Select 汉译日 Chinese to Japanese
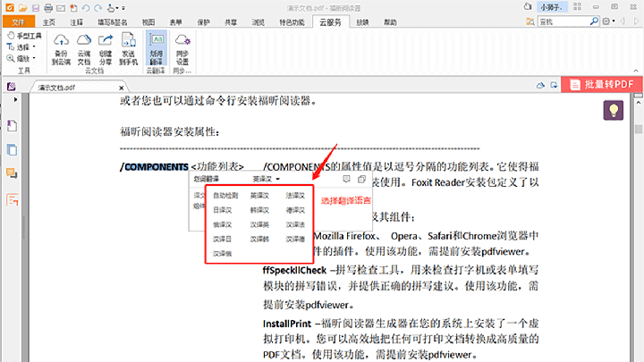 222,239
